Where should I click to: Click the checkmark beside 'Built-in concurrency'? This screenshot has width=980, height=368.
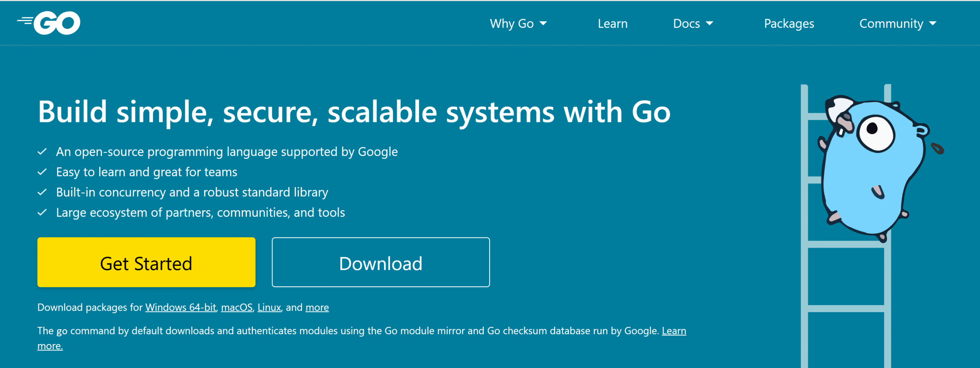pos(42,193)
